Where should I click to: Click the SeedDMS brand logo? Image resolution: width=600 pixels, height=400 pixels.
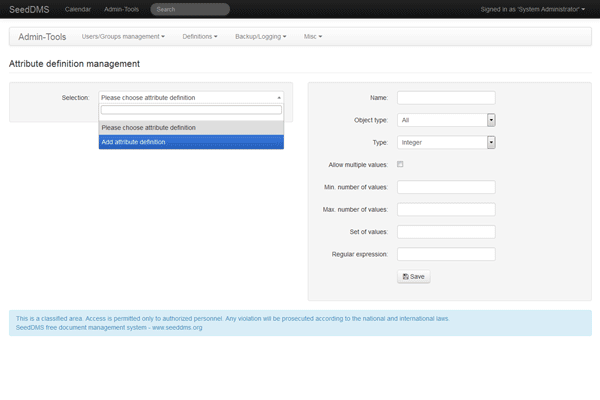click(x=29, y=9)
